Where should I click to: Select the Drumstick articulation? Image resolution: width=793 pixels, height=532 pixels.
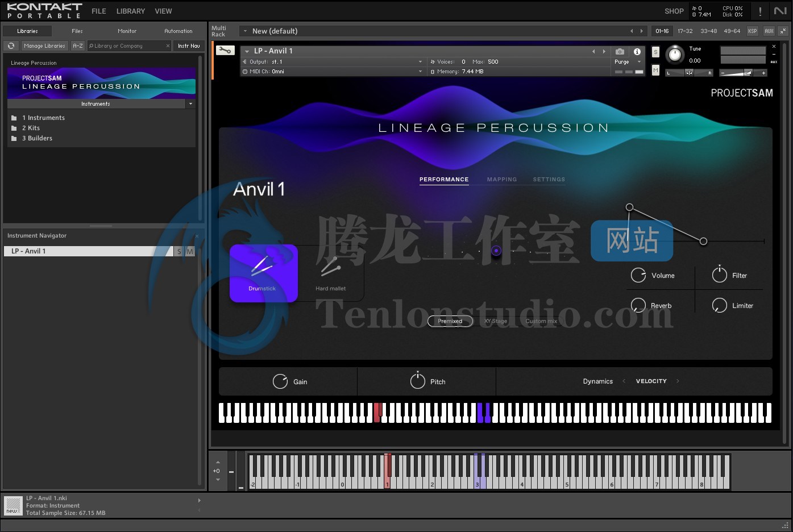pyautogui.click(x=263, y=273)
